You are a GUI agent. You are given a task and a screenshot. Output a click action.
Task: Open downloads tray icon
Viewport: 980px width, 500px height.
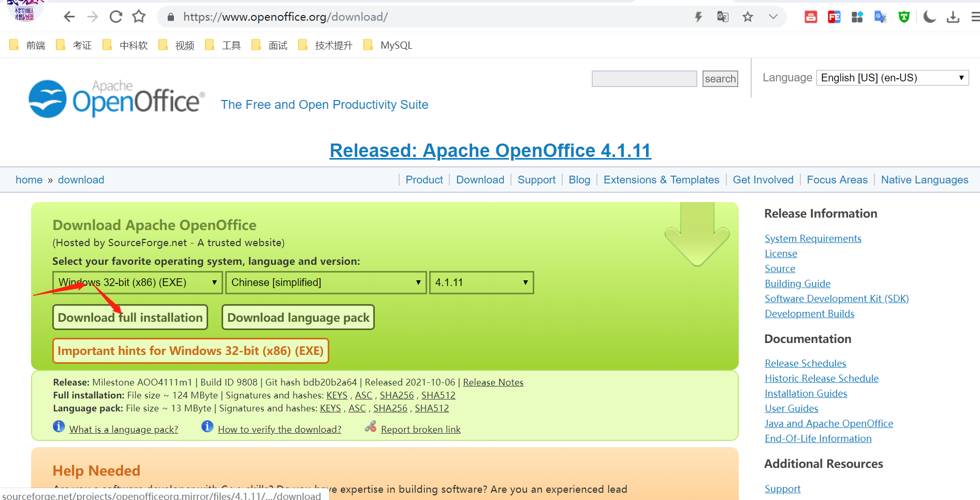[x=953, y=17]
